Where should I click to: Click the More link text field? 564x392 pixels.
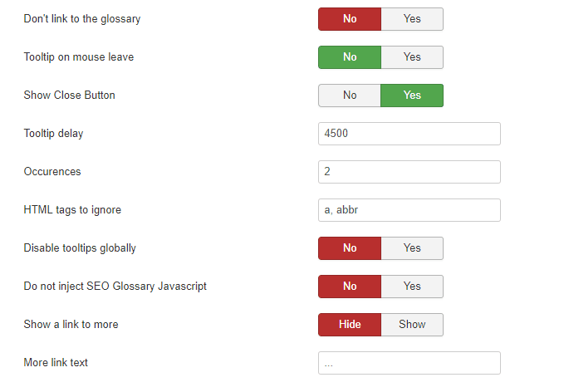click(409, 363)
